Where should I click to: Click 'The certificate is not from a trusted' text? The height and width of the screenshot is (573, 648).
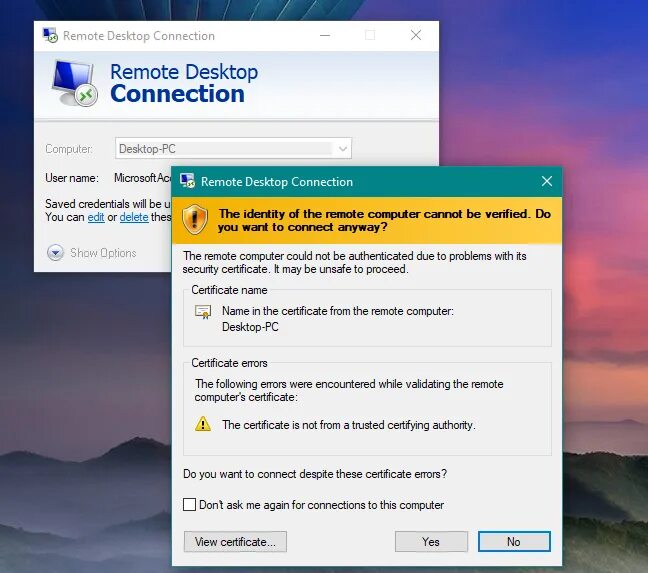click(349, 425)
